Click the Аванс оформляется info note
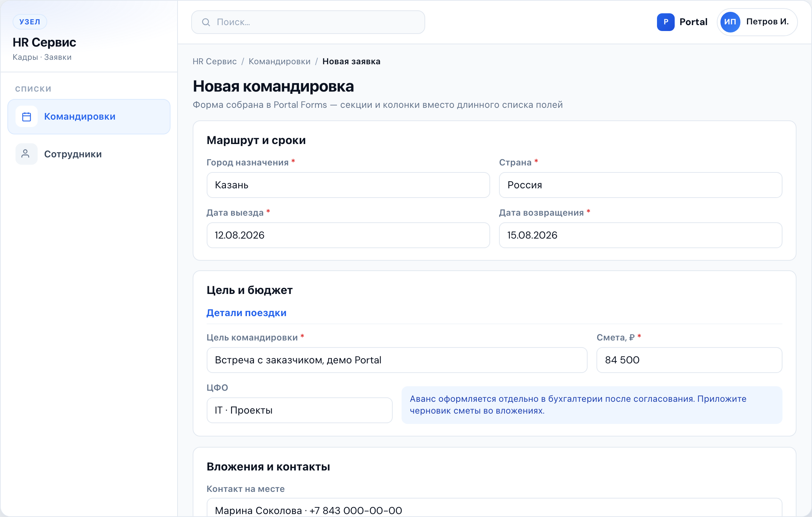Viewport: 812px width, 517px height. pos(592,405)
